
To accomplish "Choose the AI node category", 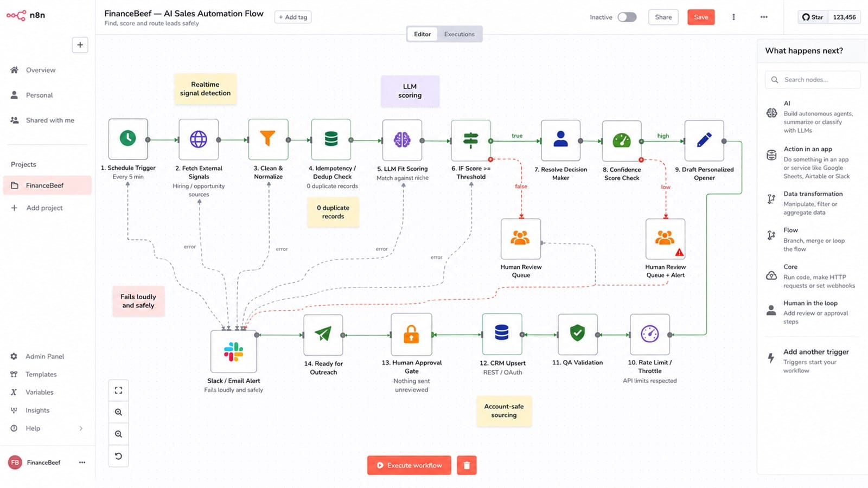I will tap(813, 117).
